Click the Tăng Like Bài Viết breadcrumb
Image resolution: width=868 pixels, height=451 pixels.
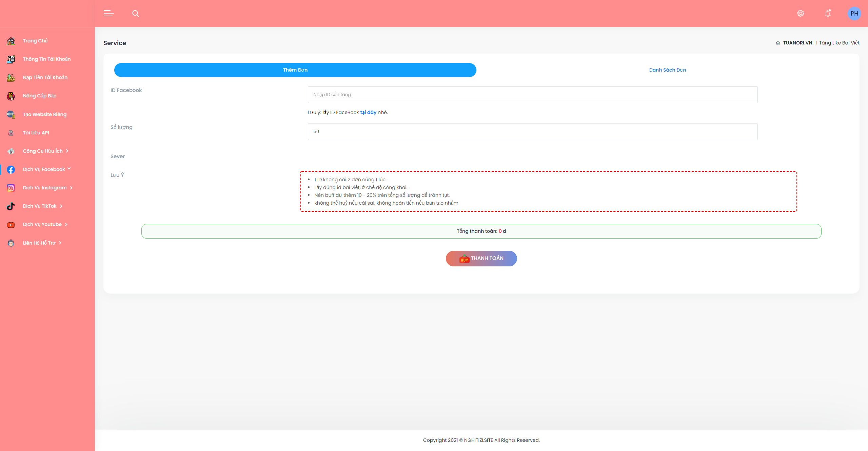click(x=839, y=43)
